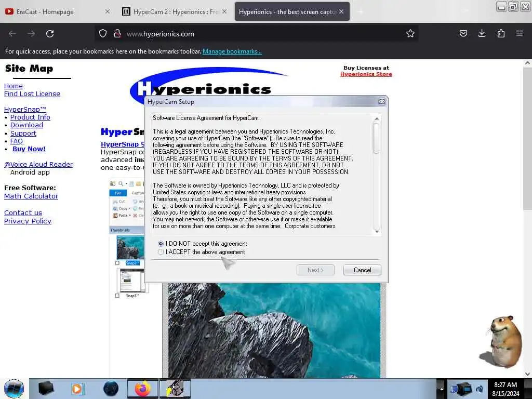Open the dark globe taskbar icon

coord(111,389)
